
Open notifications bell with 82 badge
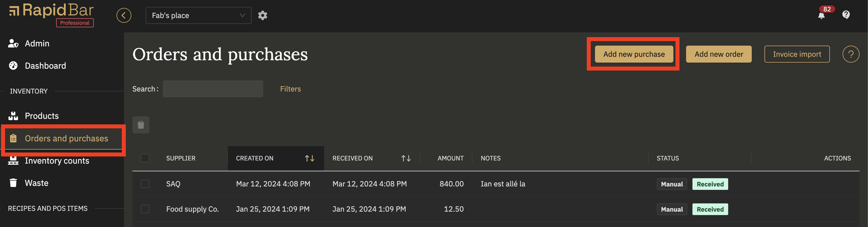[821, 15]
